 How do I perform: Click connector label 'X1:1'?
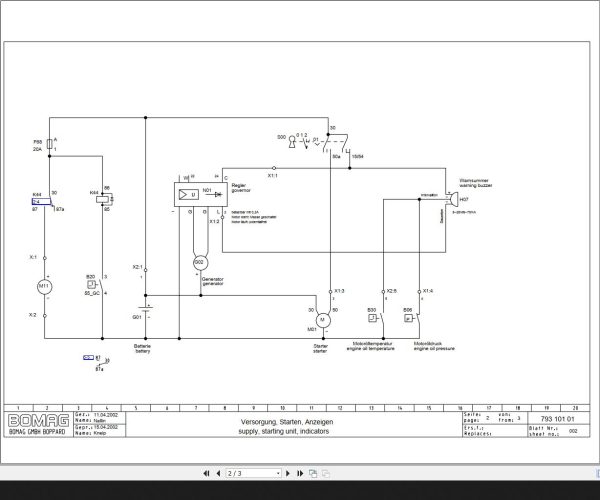pyautogui.click(x=272, y=176)
